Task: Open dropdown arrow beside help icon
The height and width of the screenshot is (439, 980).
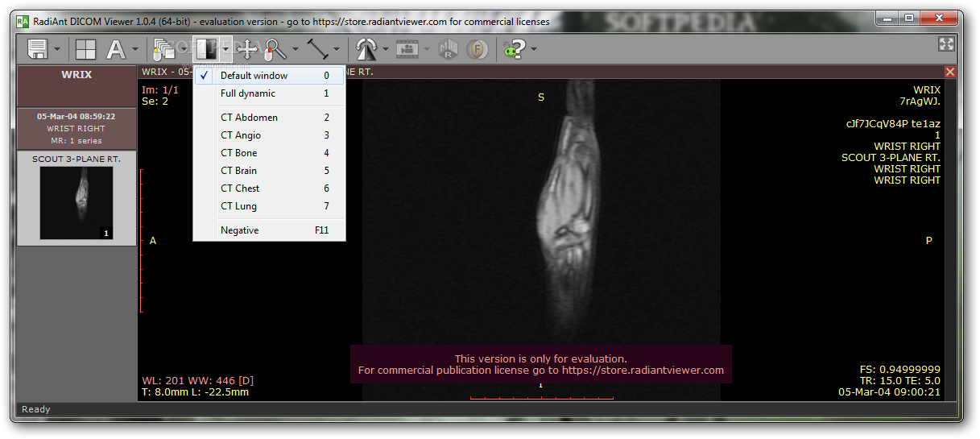Action: pos(534,50)
